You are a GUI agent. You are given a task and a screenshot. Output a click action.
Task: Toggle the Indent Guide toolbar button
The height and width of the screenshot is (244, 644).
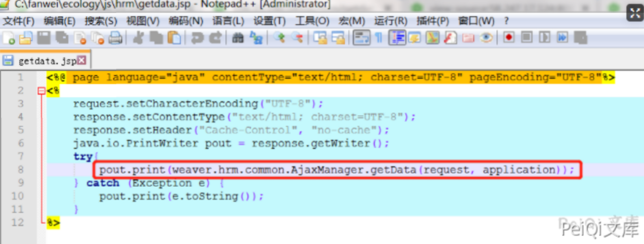397,38
